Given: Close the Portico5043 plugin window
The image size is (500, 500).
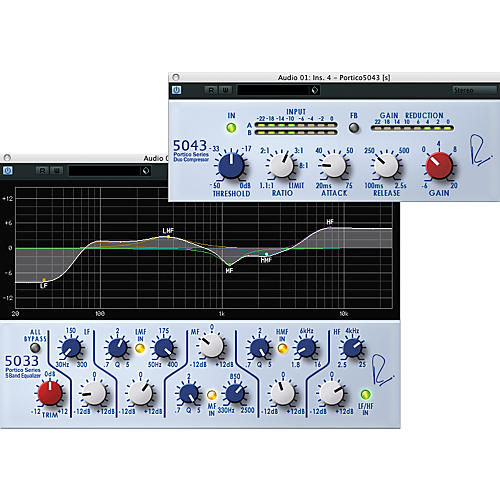Looking at the screenshot, I should (x=176, y=77).
